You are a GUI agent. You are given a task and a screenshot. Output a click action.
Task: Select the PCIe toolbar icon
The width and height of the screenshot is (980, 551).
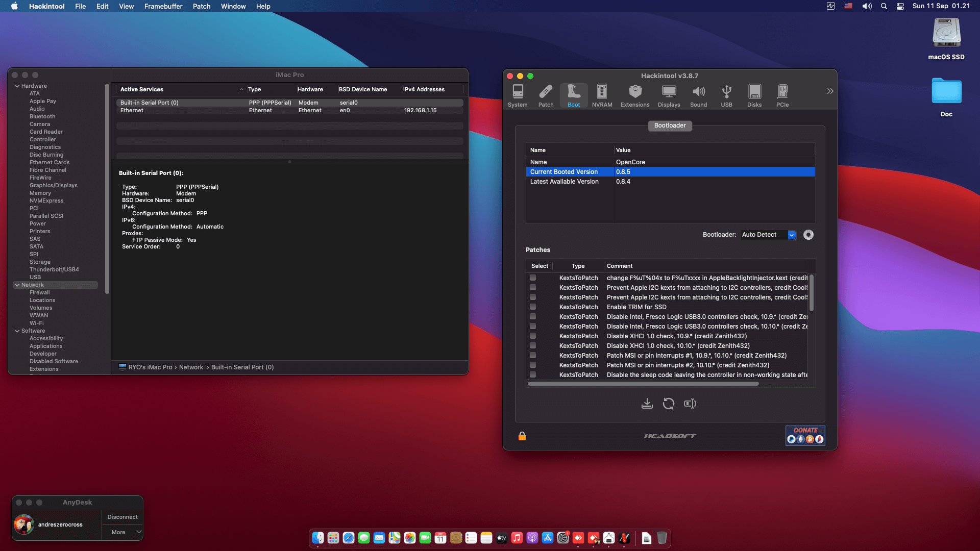click(x=782, y=95)
